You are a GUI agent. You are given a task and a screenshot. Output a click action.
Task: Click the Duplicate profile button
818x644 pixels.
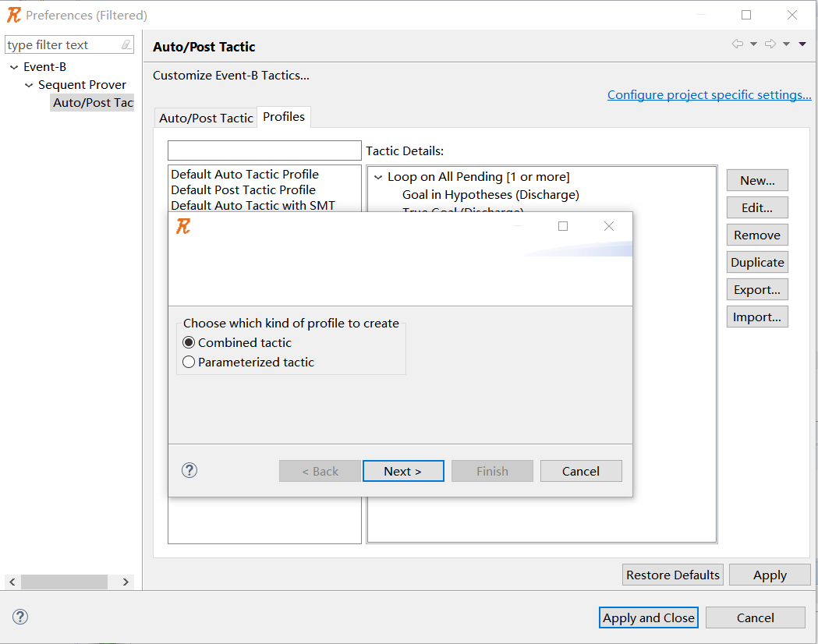(x=757, y=262)
